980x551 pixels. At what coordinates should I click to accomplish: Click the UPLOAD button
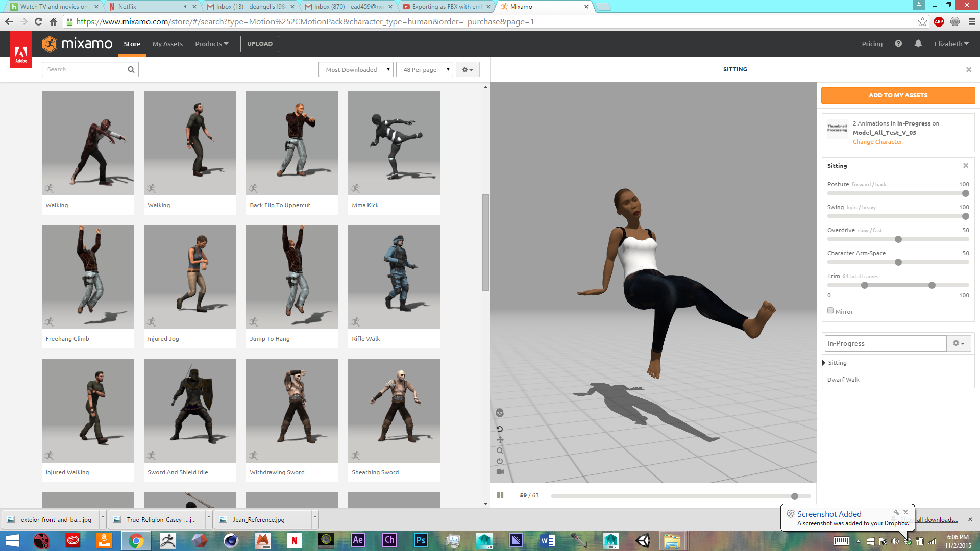tap(260, 44)
